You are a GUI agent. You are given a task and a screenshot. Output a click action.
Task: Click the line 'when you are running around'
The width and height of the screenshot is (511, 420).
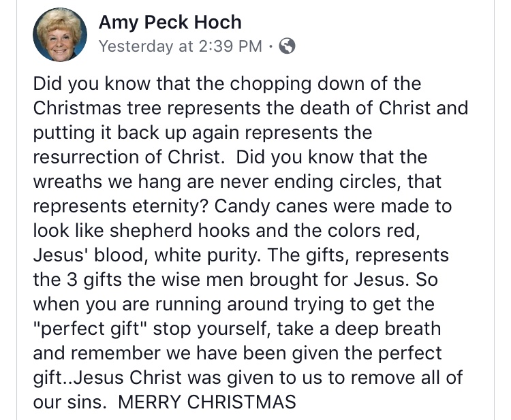(234, 305)
